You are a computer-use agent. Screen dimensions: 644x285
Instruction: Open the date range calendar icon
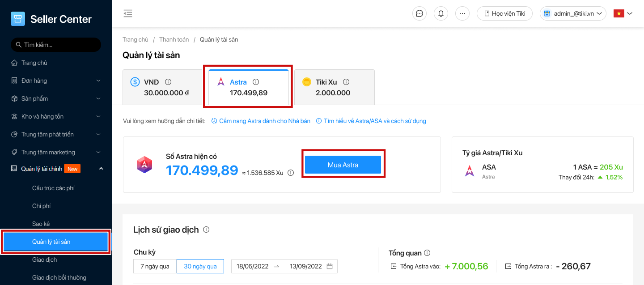point(330,266)
